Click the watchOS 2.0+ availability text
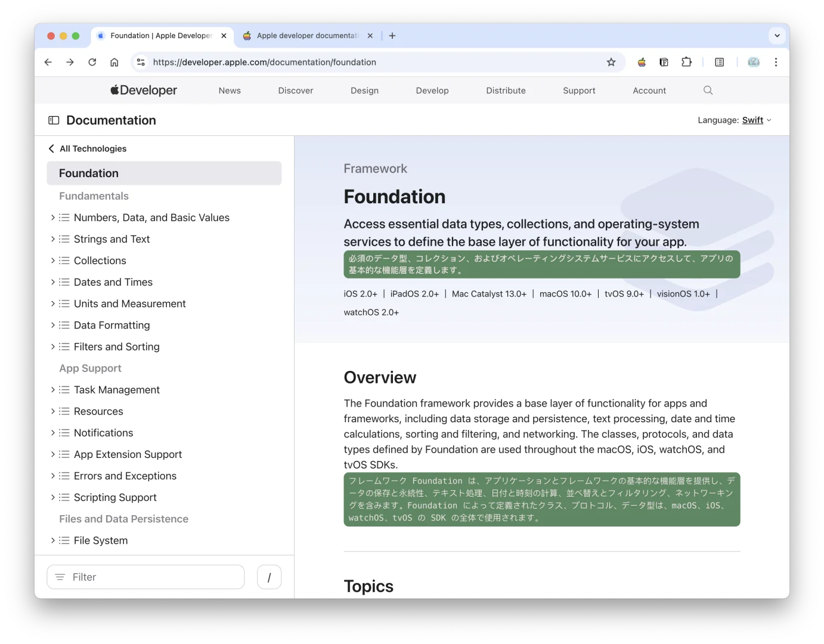Screen dimensions: 824x644 pos(371,312)
